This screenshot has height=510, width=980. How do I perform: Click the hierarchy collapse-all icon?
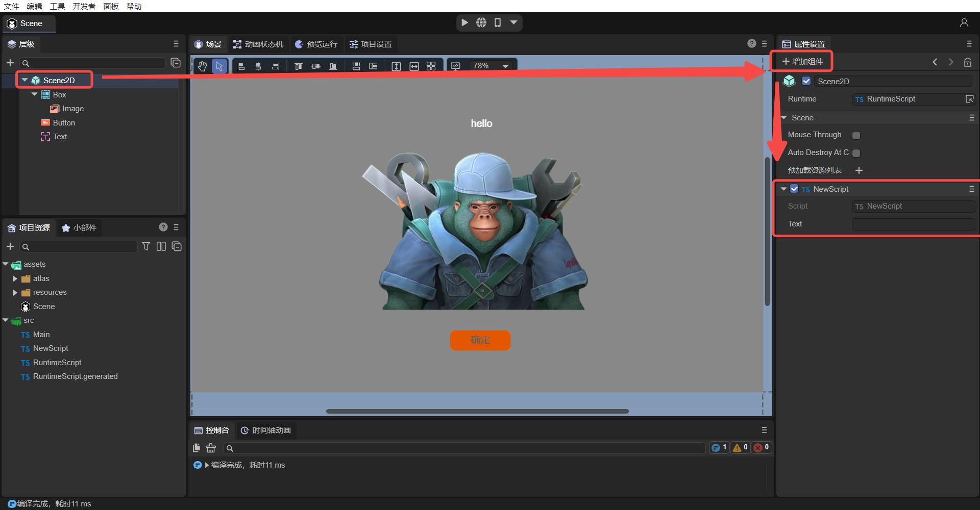[176, 63]
